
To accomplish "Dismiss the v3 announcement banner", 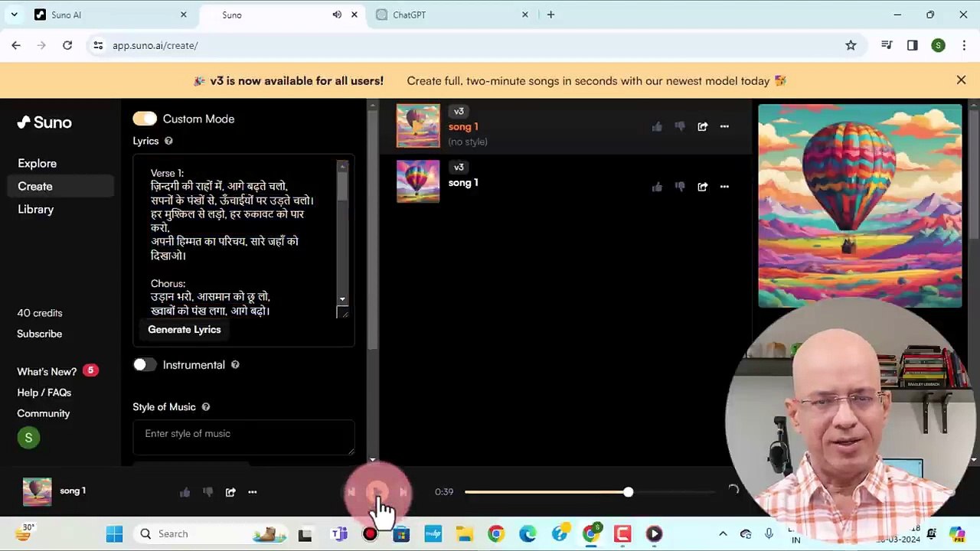I will click(x=961, y=80).
